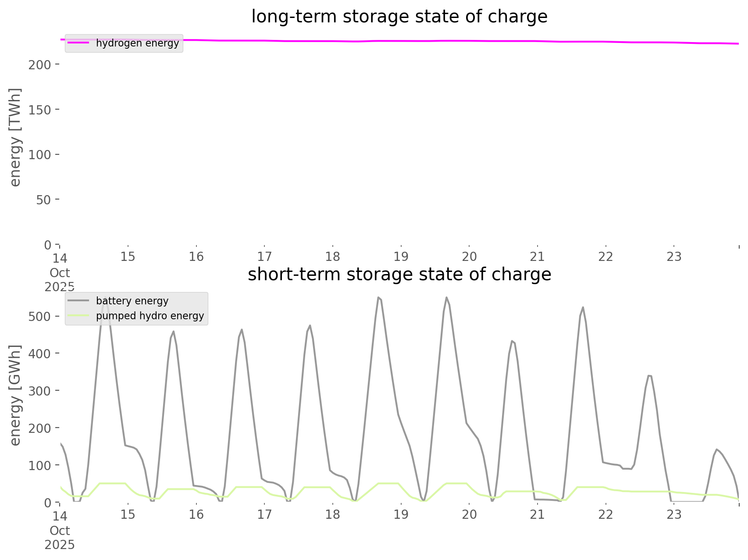Click the 'long-term storage state of charge' title
Image resolution: width=748 pixels, height=560 pixels.
pyautogui.click(x=399, y=17)
